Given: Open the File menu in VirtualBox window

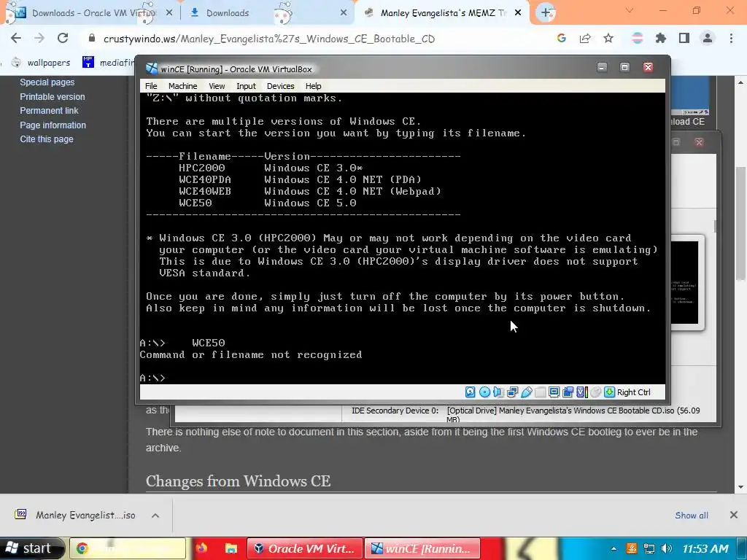Looking at the screenshot, I should pos(151,86).
